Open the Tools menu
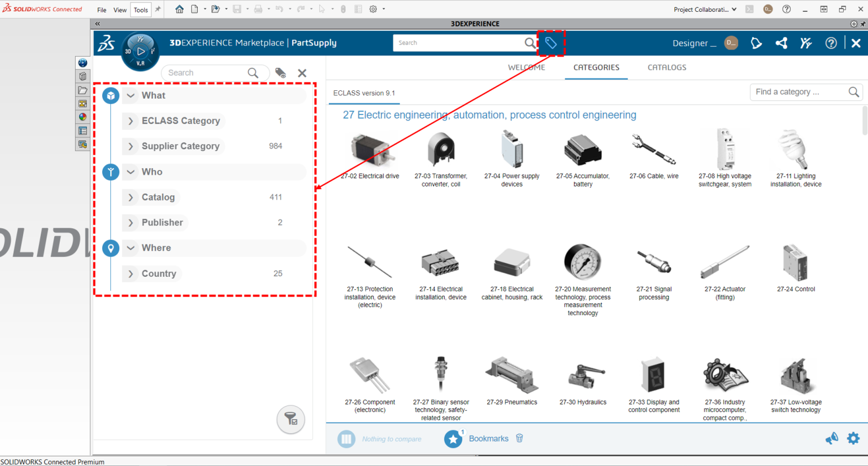This screenshot has height=466, width=868. [140, 10]
